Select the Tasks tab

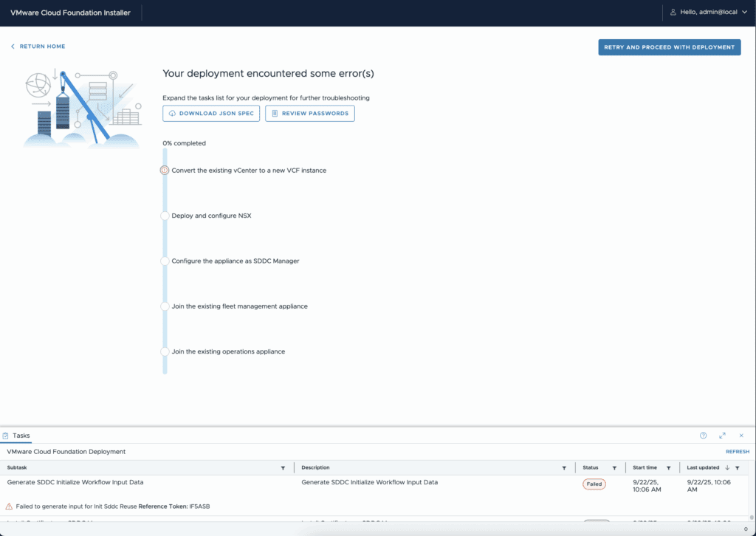16,436
